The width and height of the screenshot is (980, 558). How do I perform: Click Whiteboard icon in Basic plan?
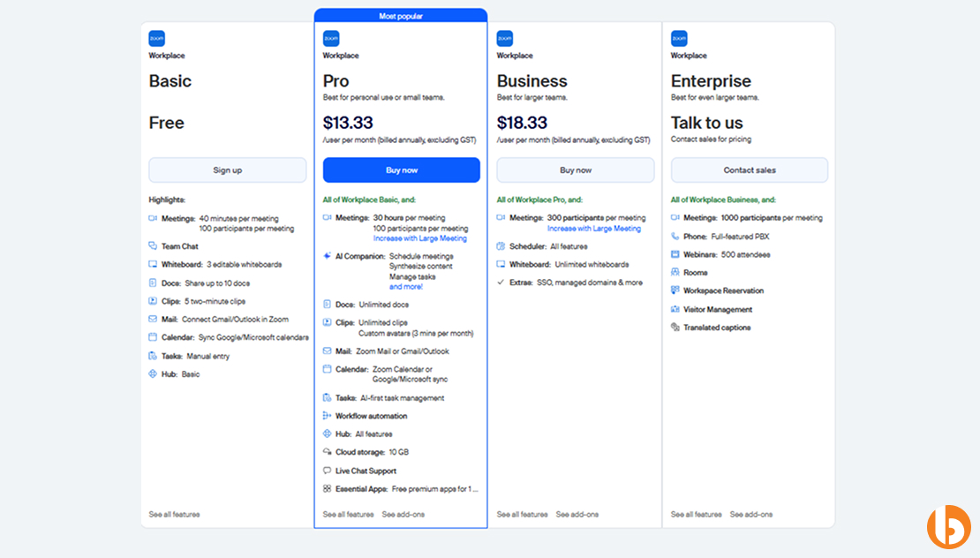point(153,264)
